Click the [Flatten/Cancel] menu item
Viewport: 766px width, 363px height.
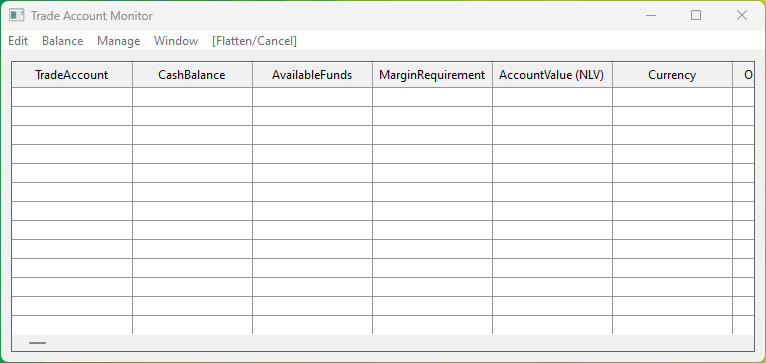tap(254, 41)
